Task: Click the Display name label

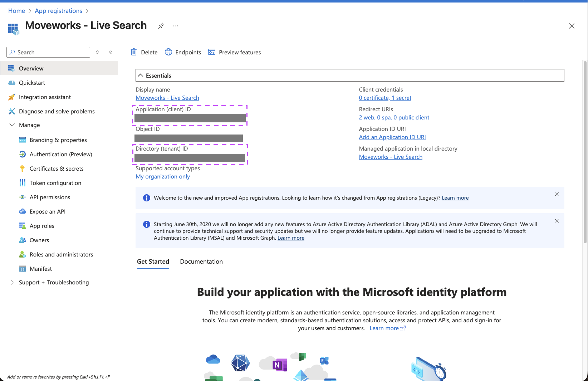Action: pos(153,89)
